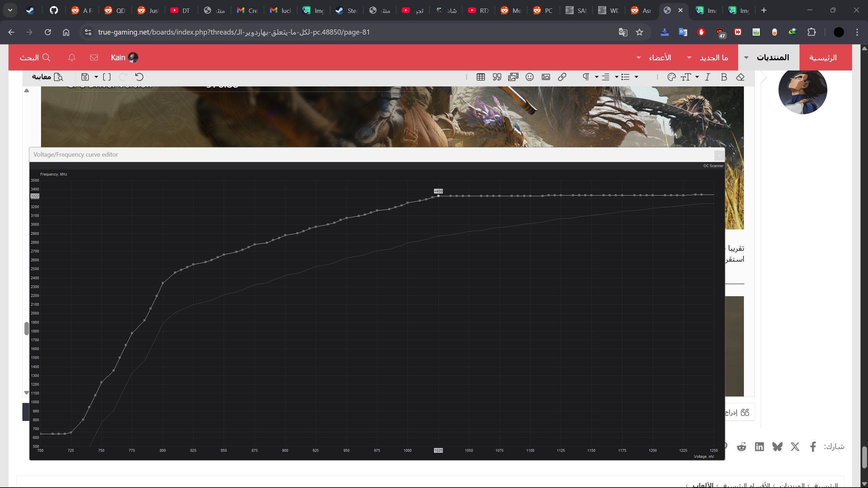868x488 pixels.
Task: Share the thread on Facebook
Action: point(813,447)
